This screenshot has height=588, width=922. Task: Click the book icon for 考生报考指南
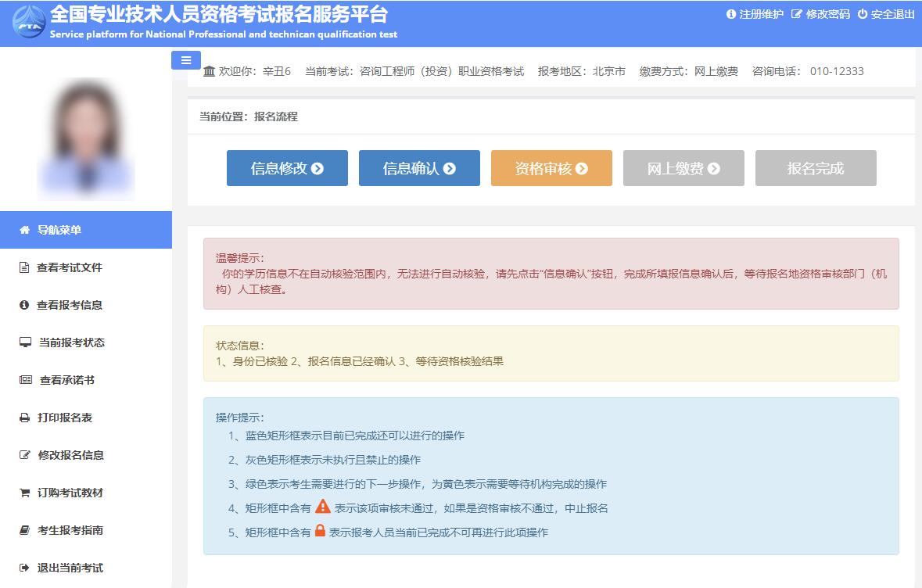24,530
